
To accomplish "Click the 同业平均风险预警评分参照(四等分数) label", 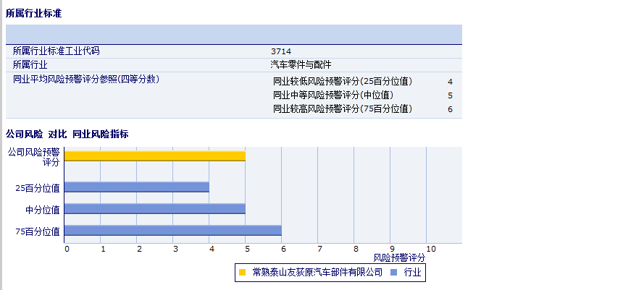I will pyautogui.click(x=86, y=79).
